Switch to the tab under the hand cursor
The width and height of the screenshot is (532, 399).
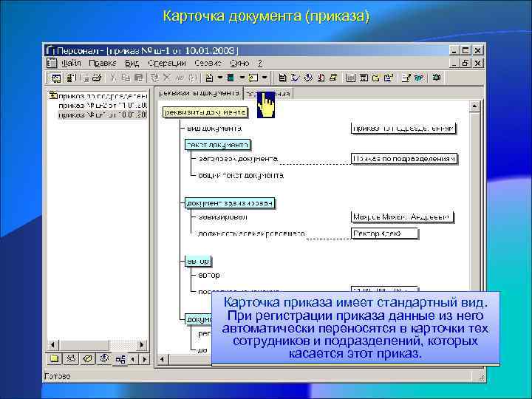coord(268,94)
